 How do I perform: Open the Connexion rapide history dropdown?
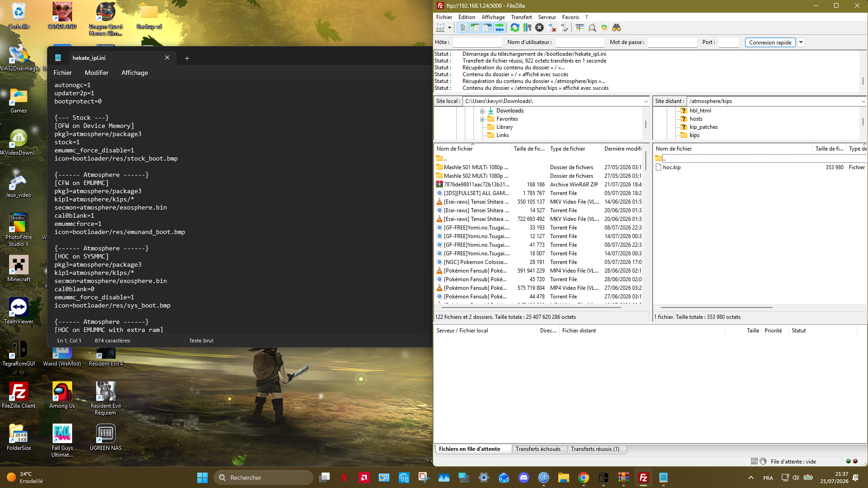(x=801, y=42)
